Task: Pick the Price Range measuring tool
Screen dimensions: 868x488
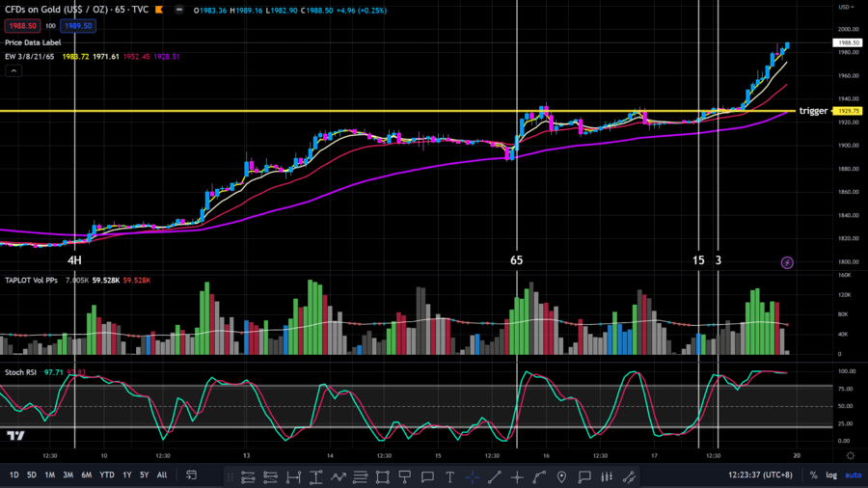Action: point(315,477)
